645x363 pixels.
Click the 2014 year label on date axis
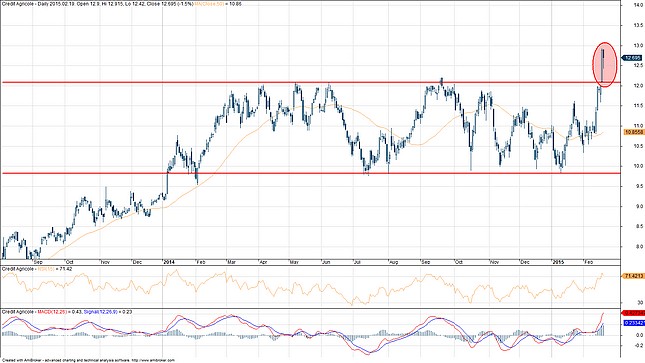pyautogui.click(x=169, y=262)
